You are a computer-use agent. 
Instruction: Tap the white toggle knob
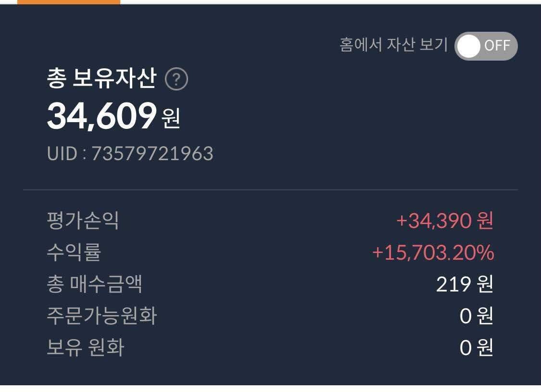click(469, 46)
